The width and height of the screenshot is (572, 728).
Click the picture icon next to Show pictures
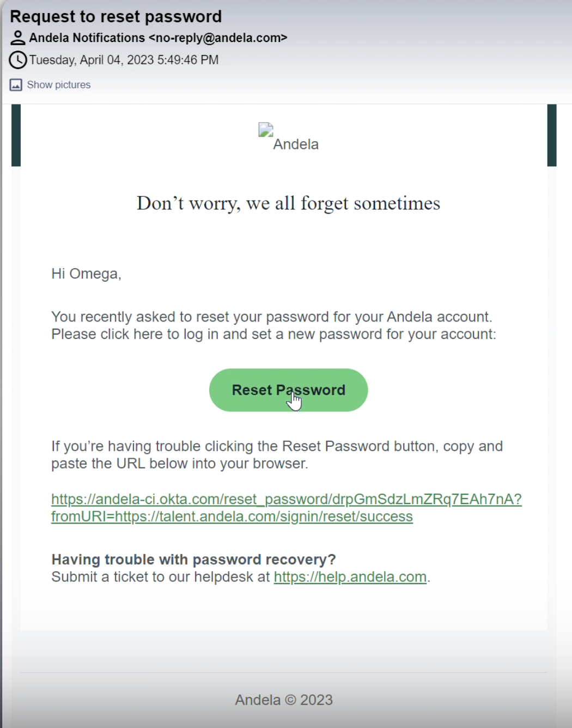click(x=16, y=85)
